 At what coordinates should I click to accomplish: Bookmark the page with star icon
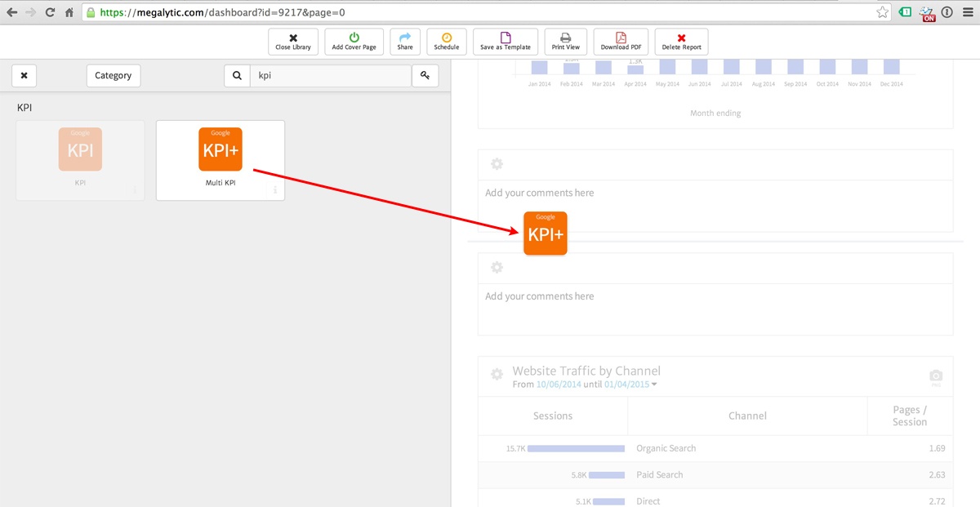883,12
